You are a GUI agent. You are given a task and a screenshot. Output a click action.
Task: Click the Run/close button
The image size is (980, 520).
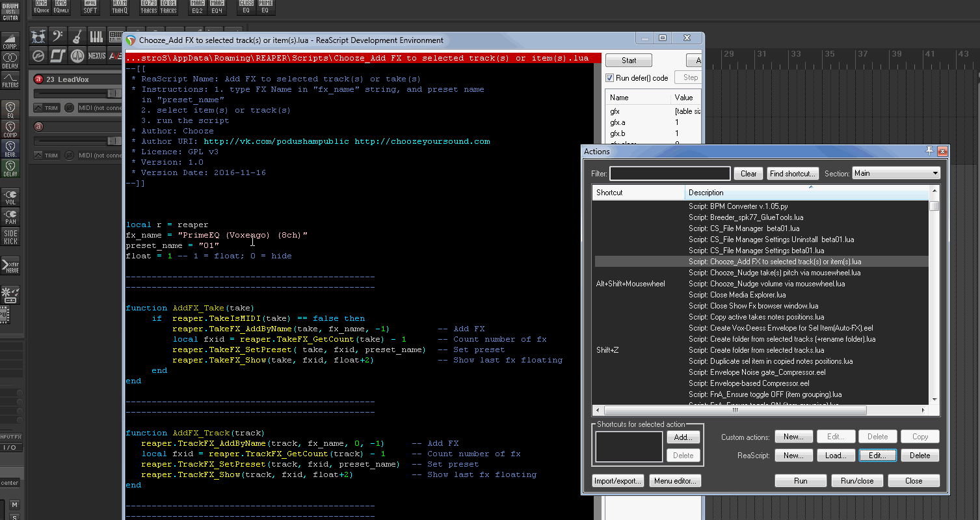(x=856, y=481)
